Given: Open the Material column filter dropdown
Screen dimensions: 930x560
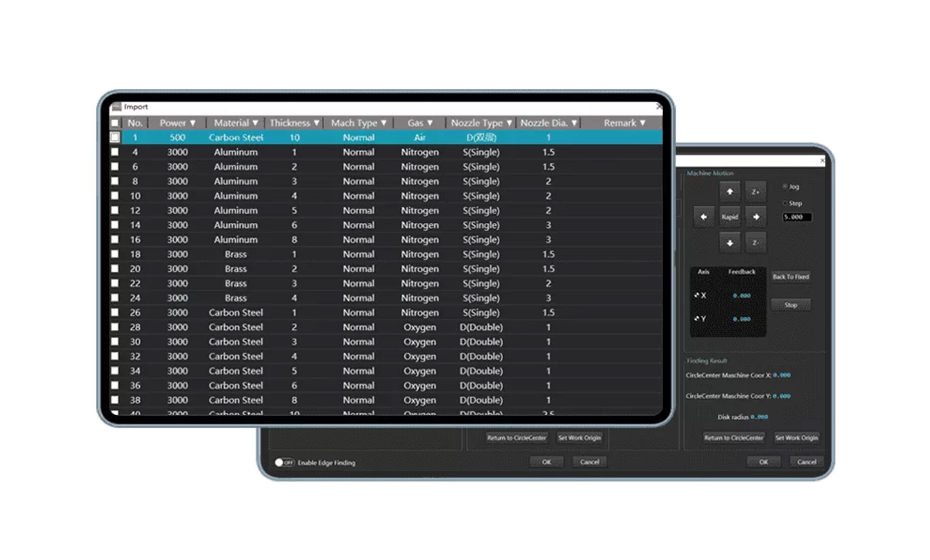Looking at the screenshot, I should point(255,123).
